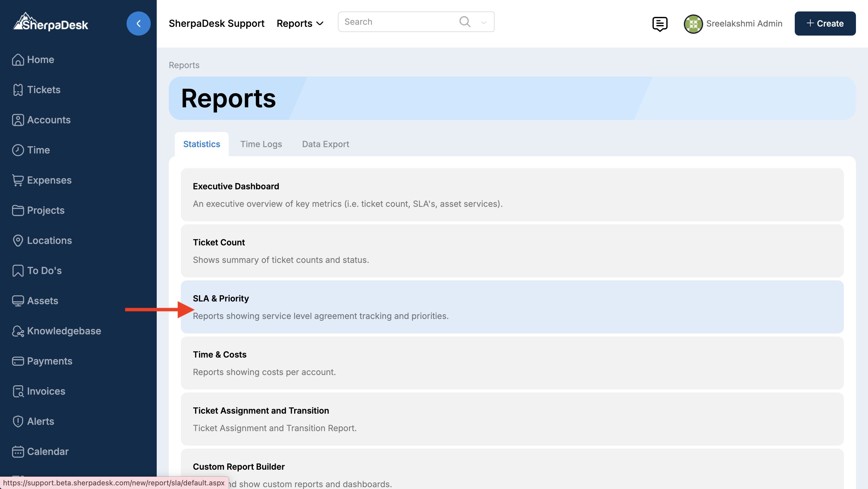Open the SLA & Priority report
The height and width of the screenshot is (489, 868).
tap(512, 307)
